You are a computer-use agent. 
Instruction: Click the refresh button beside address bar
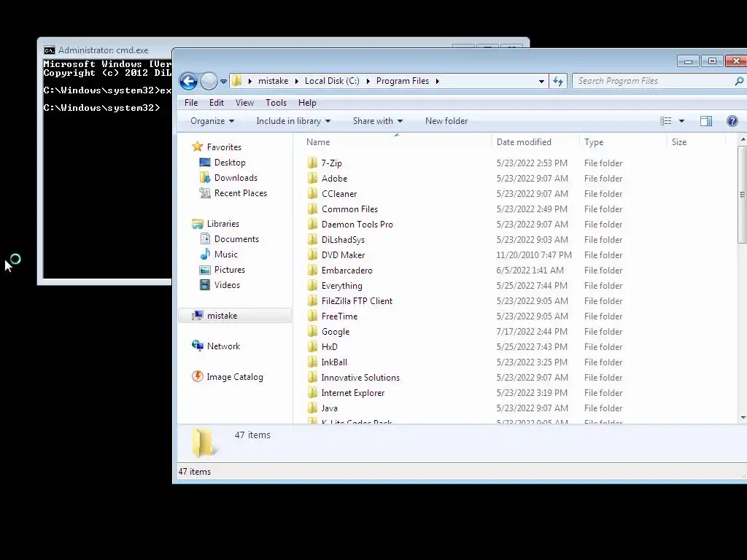(558, 82)
